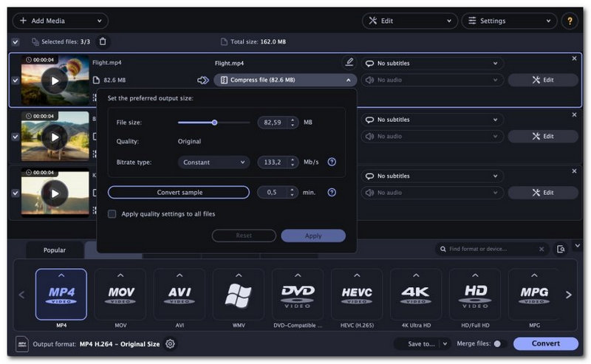Click the Convert sample button
The width and height of the screenshot is (591, 364).
click(179, 193)
